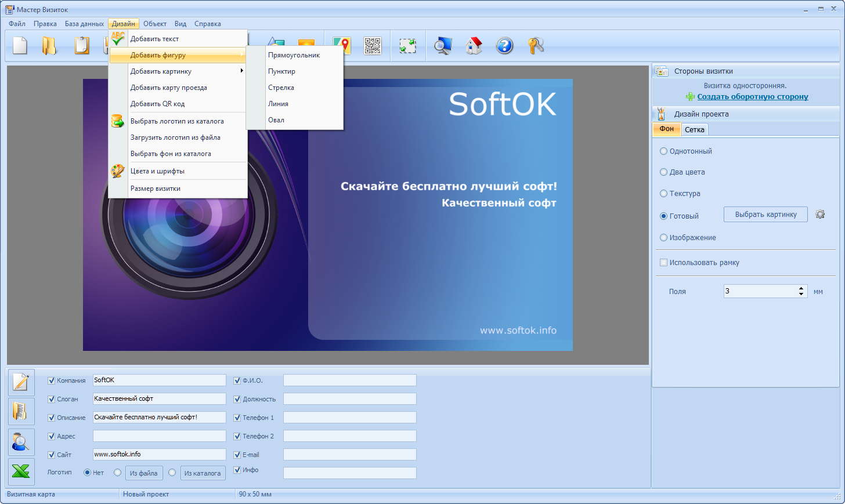Click the map route toolbar icon

[x=341, y=46]
